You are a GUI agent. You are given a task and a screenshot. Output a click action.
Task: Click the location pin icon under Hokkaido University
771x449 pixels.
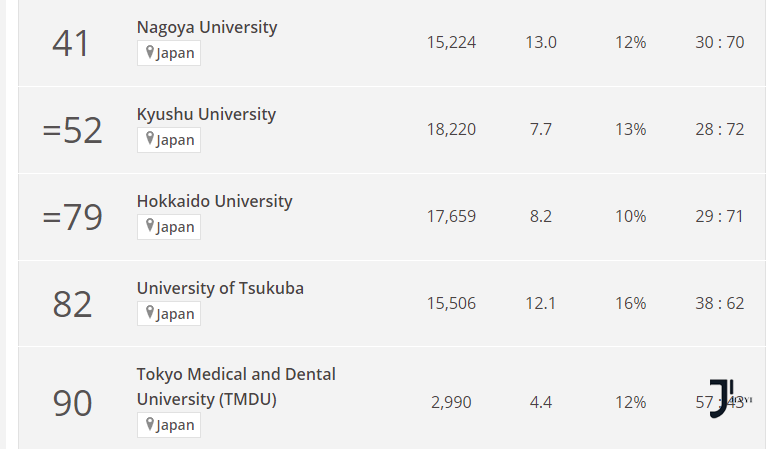click(x=150, y=226)
